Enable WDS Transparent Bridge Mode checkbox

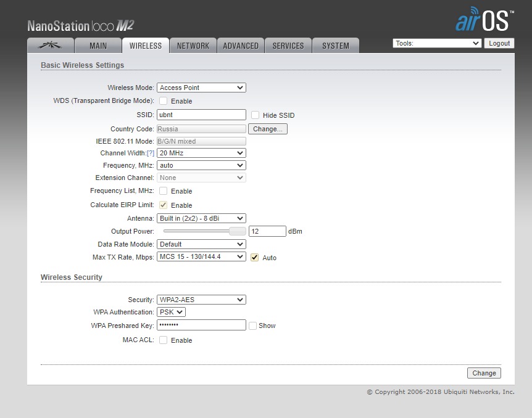point(163,101)
